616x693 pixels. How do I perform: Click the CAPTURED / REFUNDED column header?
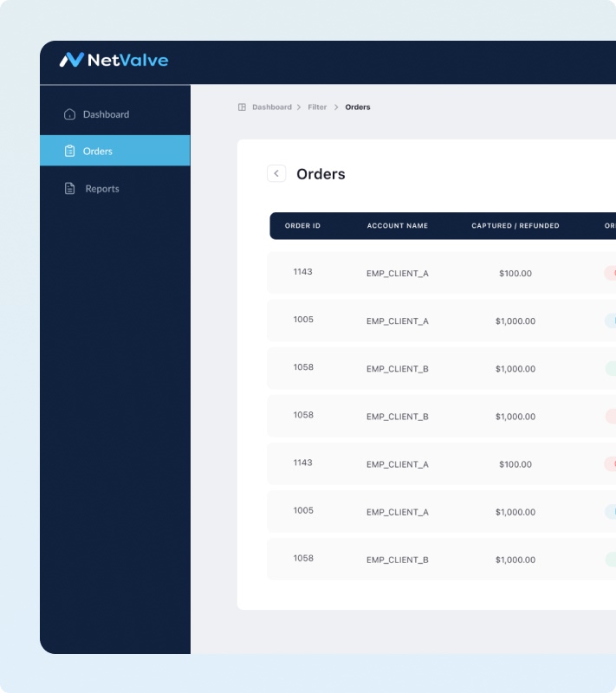tap(515, 226)
